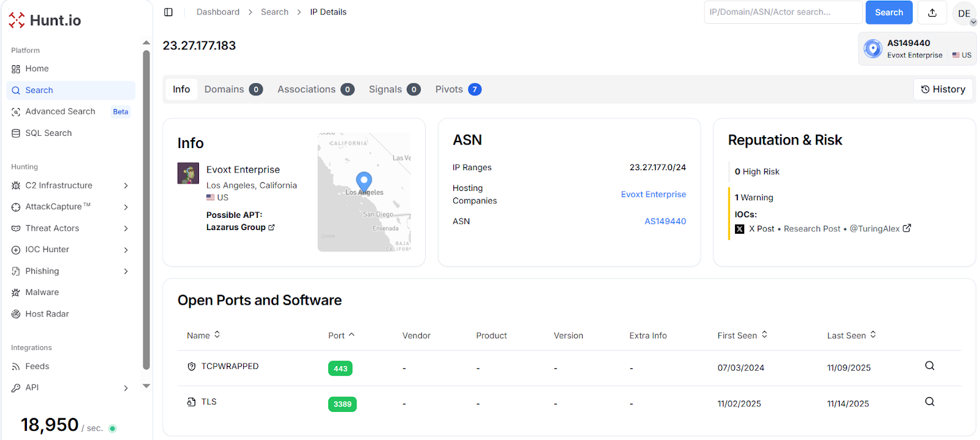Toggle the sidebar panel icon
Screen dimensions: 980x440
(x=168, y=12)
